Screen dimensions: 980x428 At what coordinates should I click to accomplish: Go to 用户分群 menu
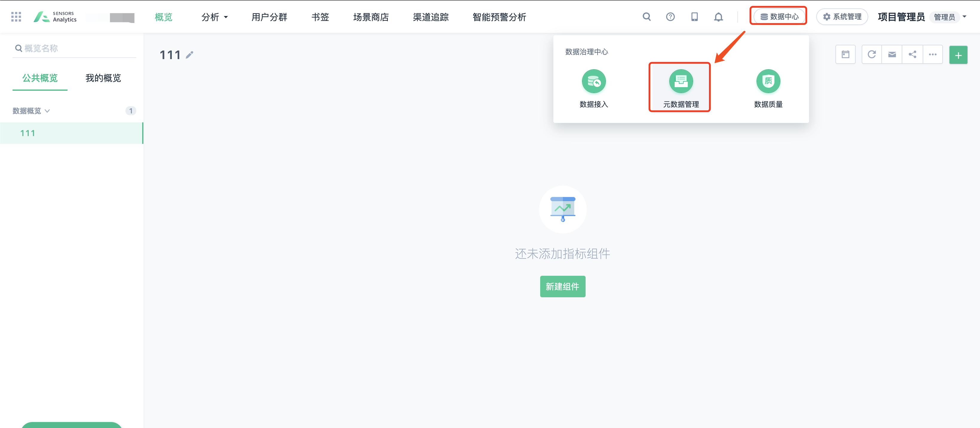(269, 17)
